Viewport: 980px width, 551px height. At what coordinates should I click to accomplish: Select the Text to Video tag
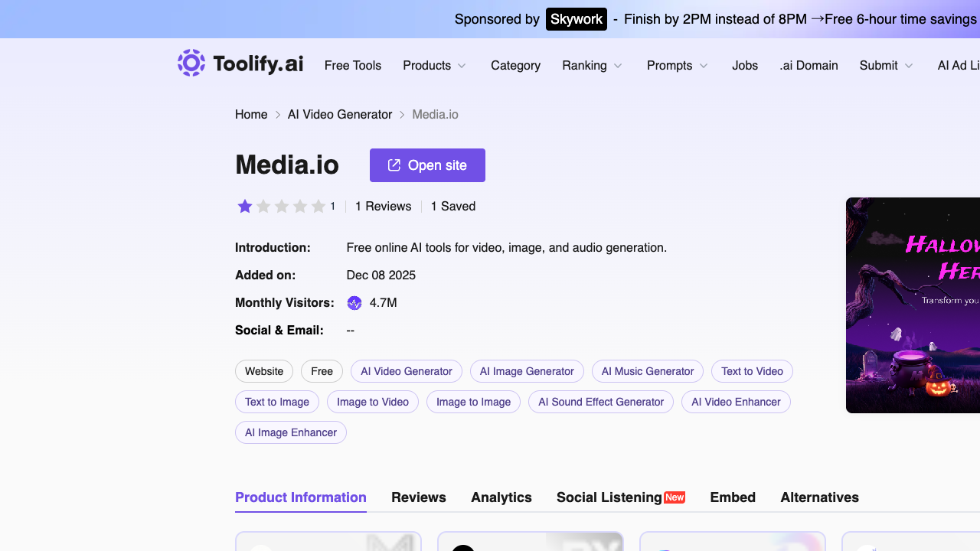[x=752, y=371]
